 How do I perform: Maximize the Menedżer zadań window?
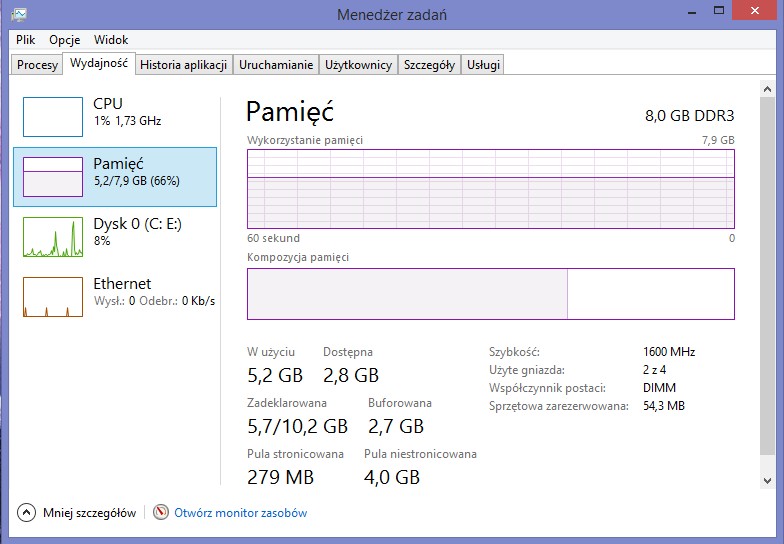pos(718,11)
